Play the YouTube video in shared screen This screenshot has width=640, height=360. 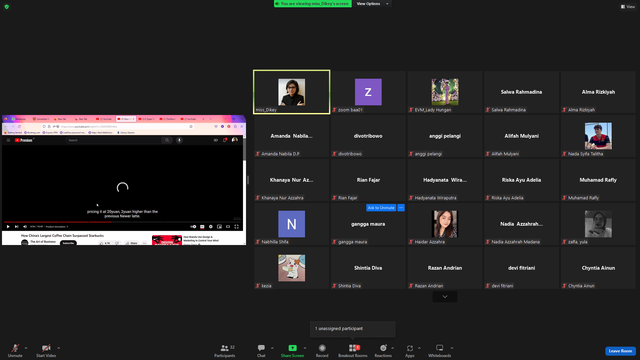[x=8, y=227]
